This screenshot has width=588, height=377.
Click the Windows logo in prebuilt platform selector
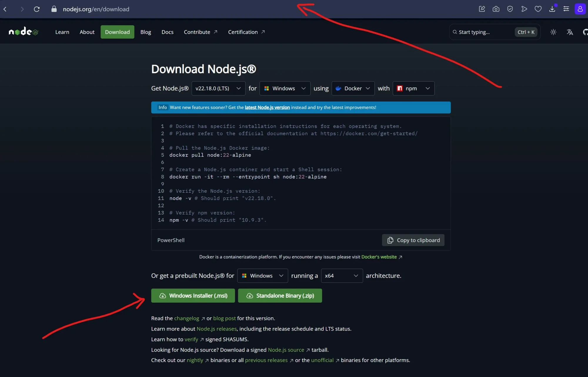point(244,276)
